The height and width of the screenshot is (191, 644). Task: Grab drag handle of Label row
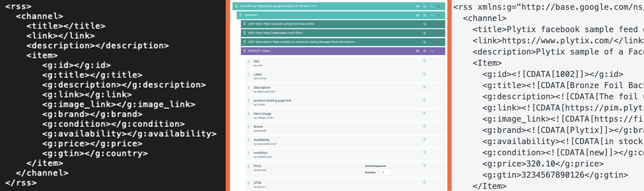pos(249,75)
